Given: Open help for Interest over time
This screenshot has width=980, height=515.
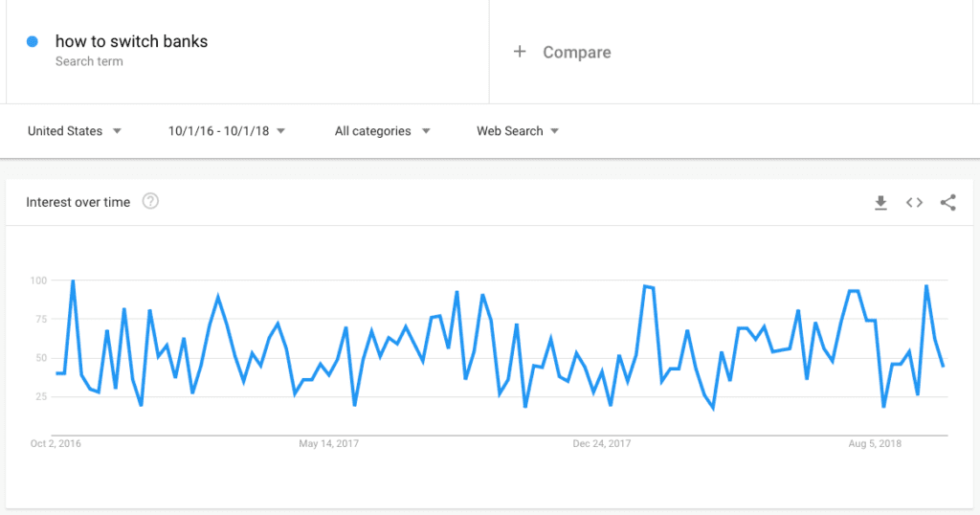Looking at the screenshot, I should 150,201.
